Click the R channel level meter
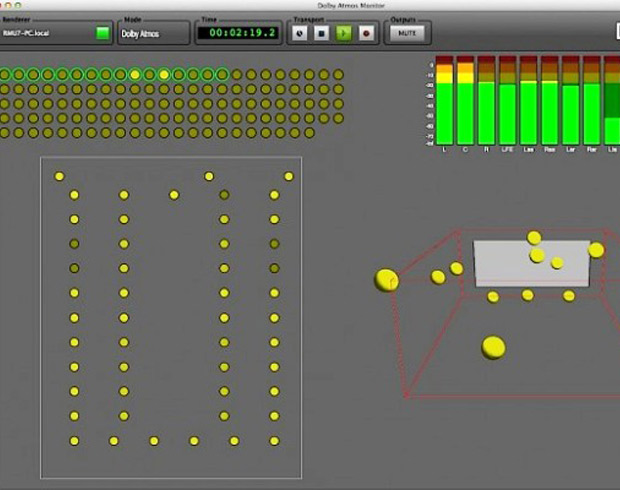The width and height of the screenshot is (620, 490). click(486, 100)
